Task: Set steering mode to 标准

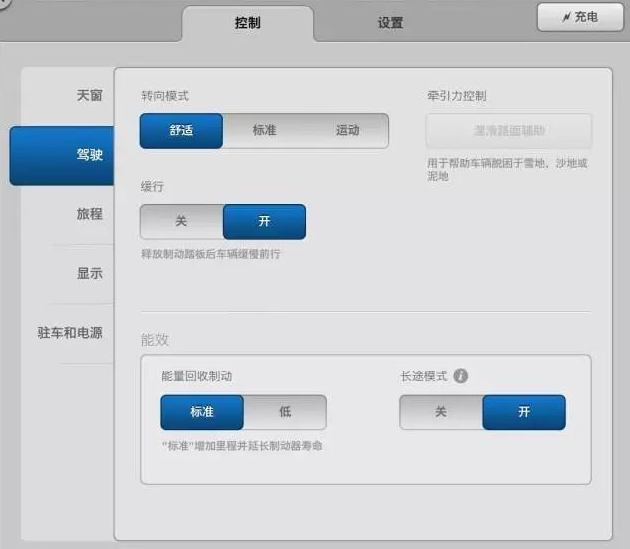Action: tap(264, 131)
